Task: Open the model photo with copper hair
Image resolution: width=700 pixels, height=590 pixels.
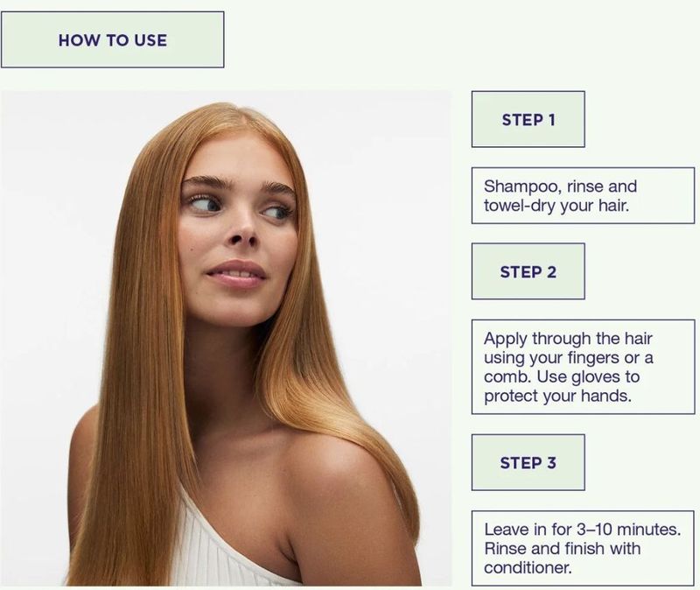Action: (226, 338)
